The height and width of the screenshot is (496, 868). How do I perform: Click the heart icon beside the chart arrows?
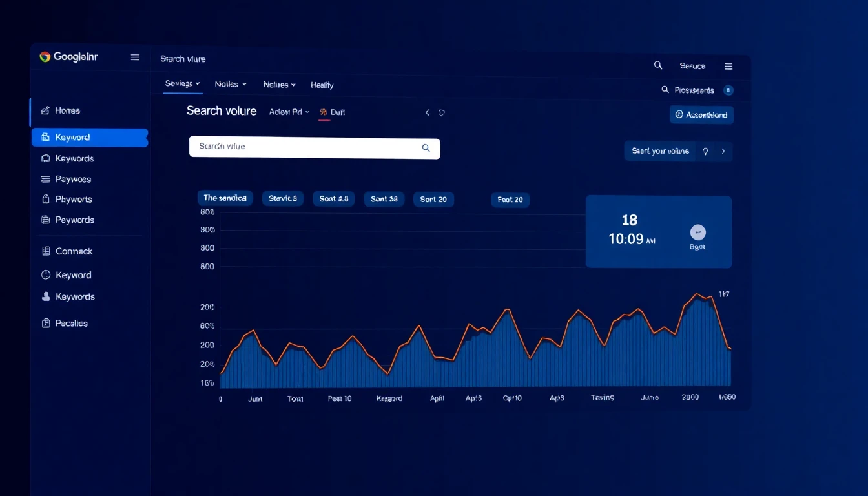[442, 112]
